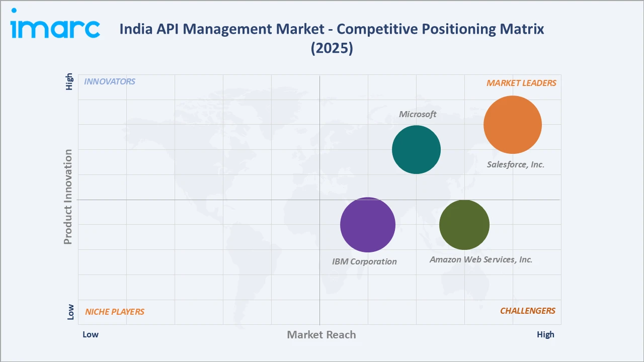This screenshot has height=362, width=644.
Task: Select the orange Salesforce bubble
Action: click(x=513, y=125)
